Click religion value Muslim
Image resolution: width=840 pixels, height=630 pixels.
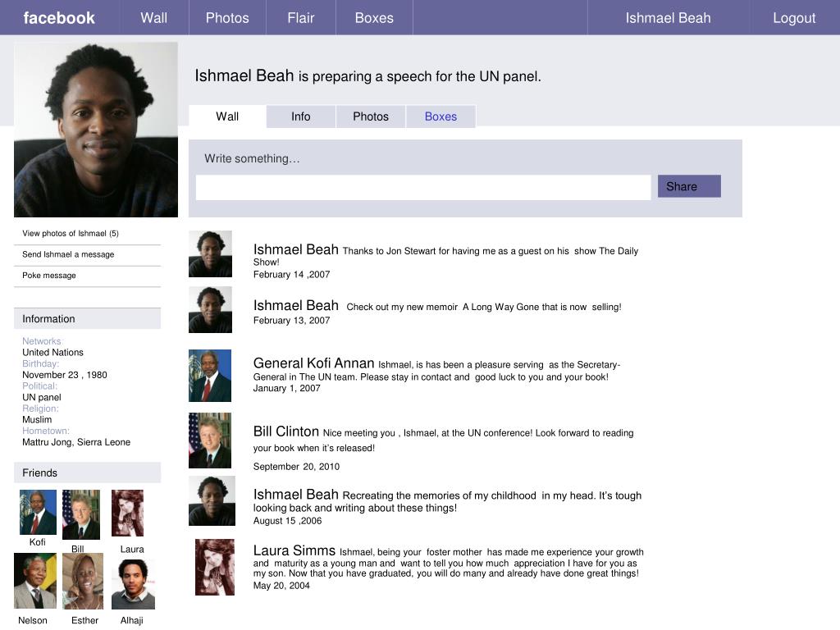tap(37, 419)
